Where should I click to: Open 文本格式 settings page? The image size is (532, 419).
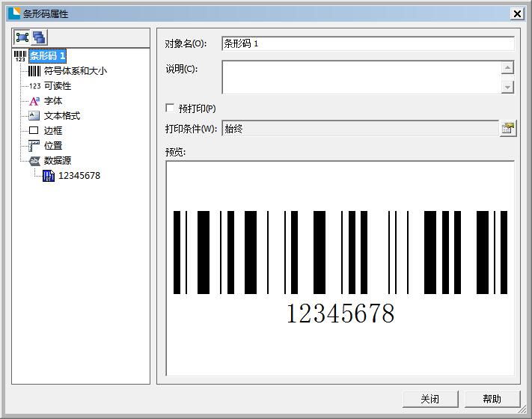62,116
